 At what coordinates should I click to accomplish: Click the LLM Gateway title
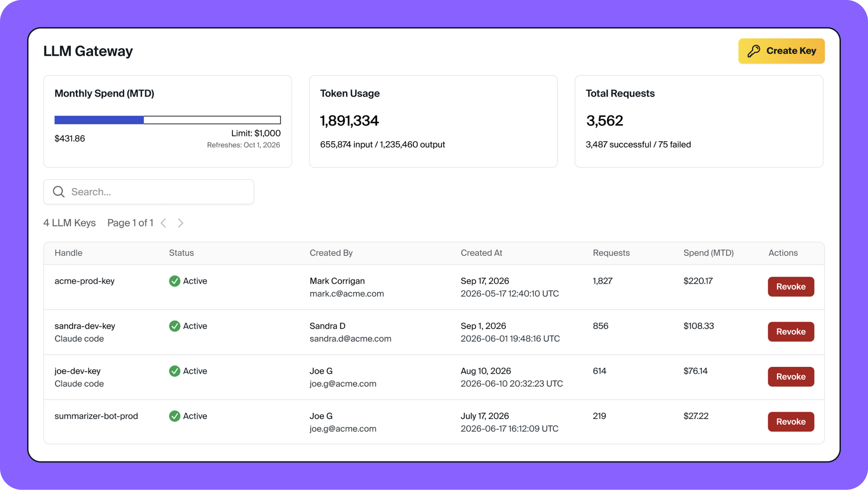click(88, 51)
